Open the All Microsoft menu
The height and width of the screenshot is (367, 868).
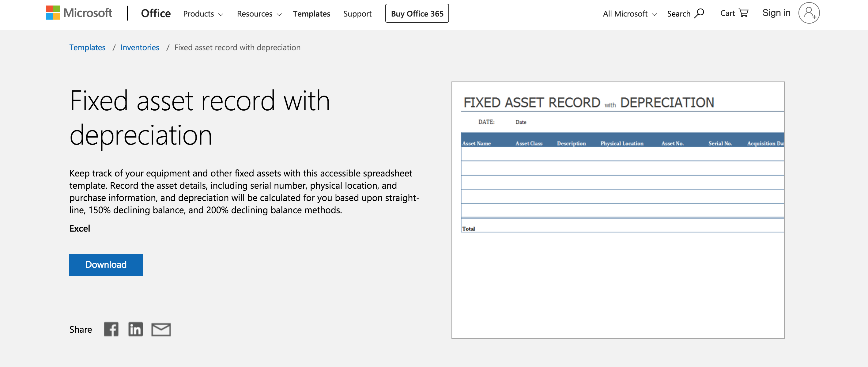pos(629,14)
